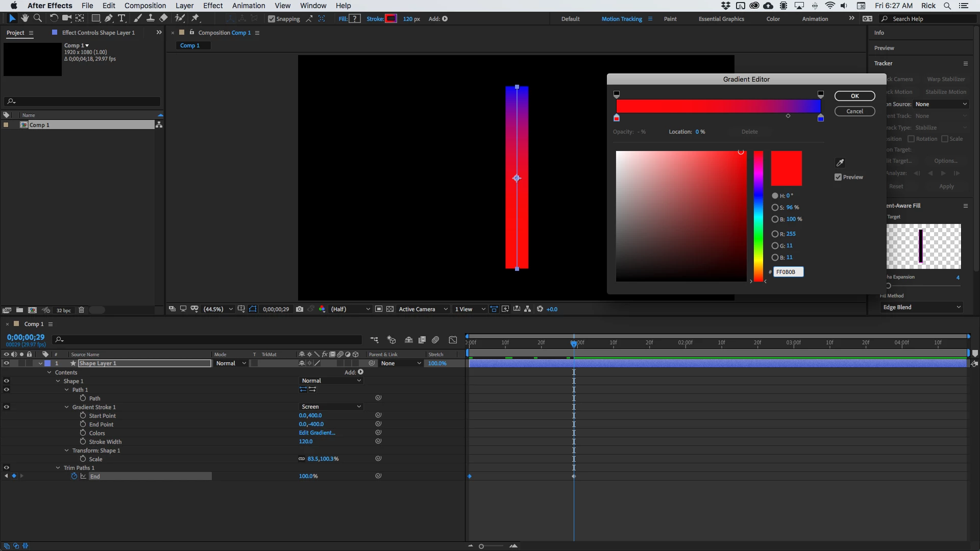The image size is (980, 551).
Task: Select the Saturation radio button
Action: coord(775,208)
